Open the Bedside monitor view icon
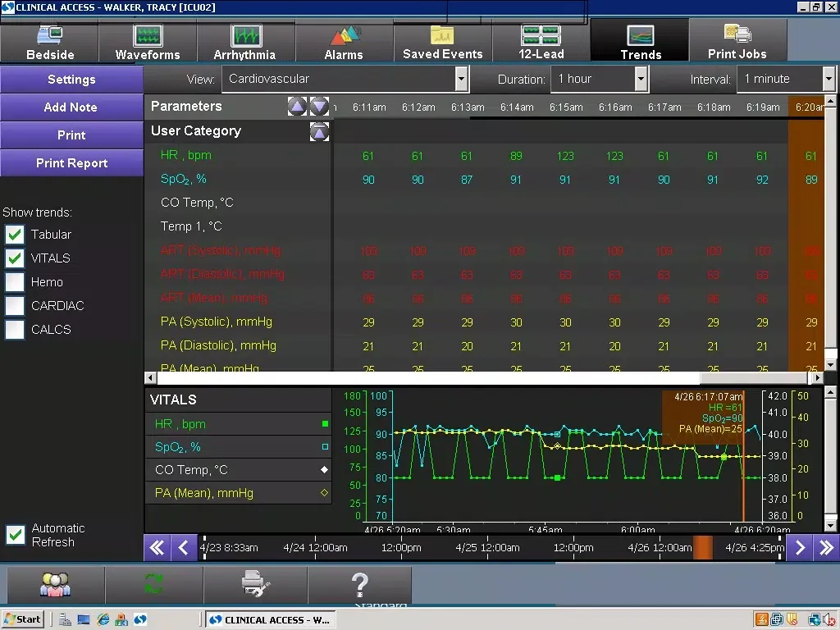Screen dimensions: 840x630 click(50, 35)
